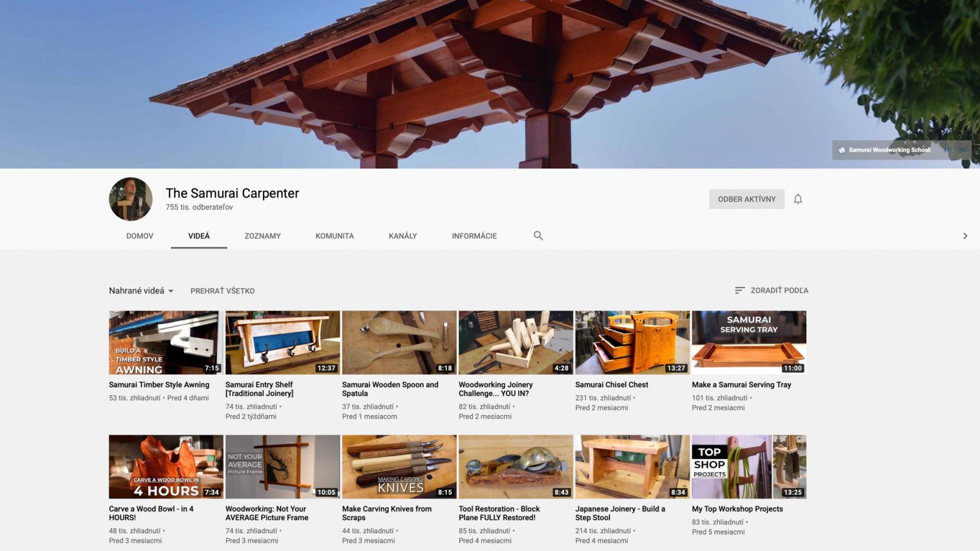Click the 214 tis. zhliadnutí view count
This screenshot has height=551, width=980.
pos(603,531)
